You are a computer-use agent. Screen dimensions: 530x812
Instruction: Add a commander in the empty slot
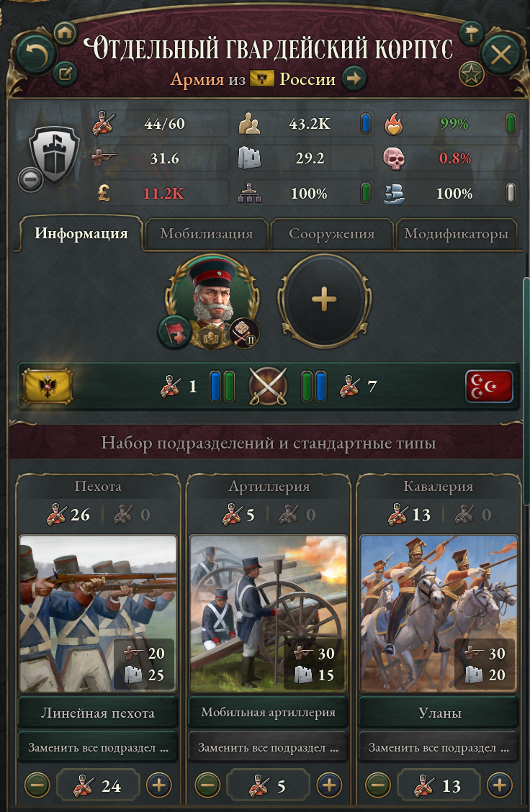pyautogui.click(x=324, y=300)
